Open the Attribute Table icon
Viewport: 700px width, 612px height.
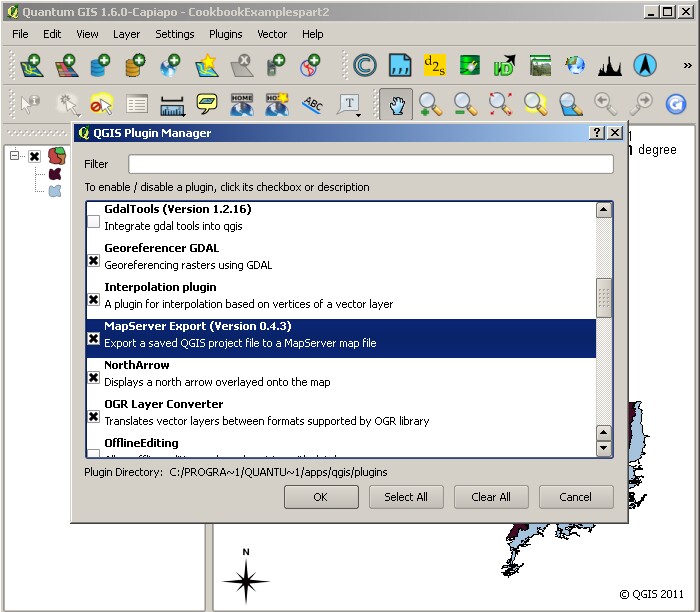[137, 104]
